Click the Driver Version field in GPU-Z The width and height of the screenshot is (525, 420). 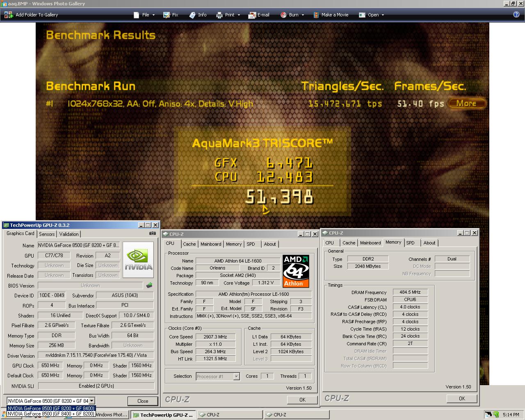pyautogui.click(x=96, y=355)
